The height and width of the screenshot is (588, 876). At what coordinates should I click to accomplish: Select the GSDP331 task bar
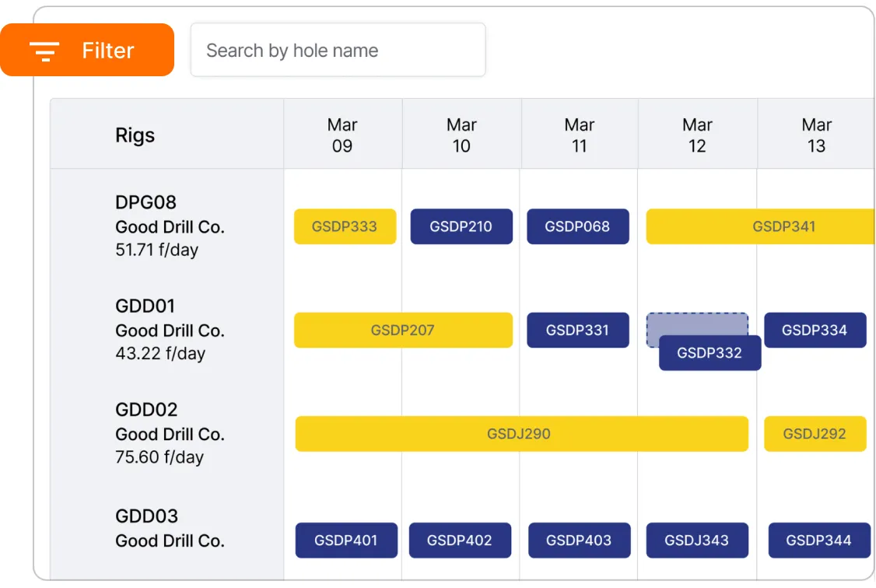pyautogui.click(x=578, y=330)
